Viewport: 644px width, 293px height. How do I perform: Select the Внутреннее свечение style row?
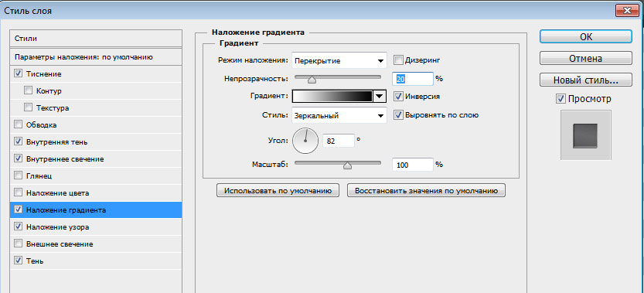96,159
